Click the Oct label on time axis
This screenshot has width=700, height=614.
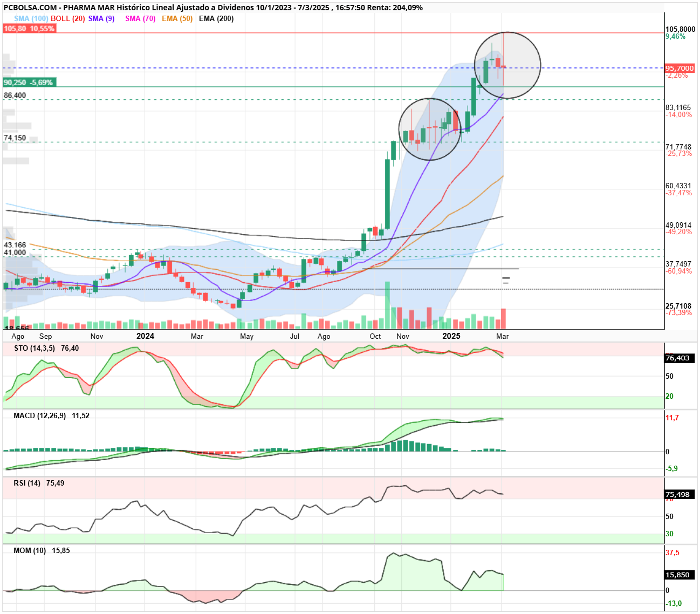pyautogui.click(x=375, y=336)
